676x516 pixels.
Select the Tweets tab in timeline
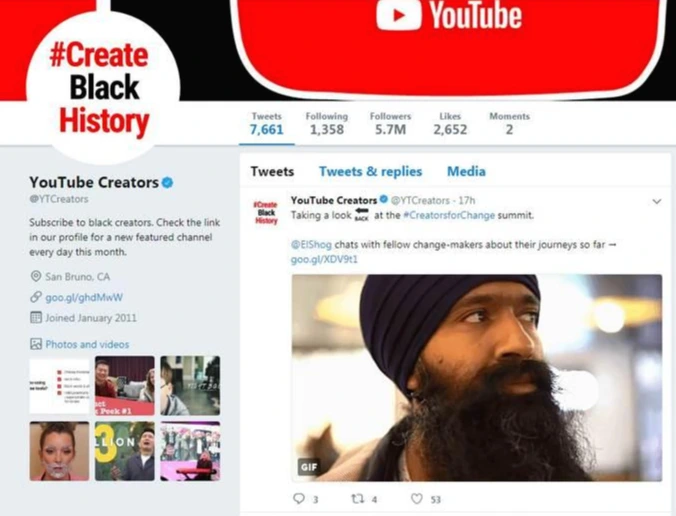coord(272,172)
